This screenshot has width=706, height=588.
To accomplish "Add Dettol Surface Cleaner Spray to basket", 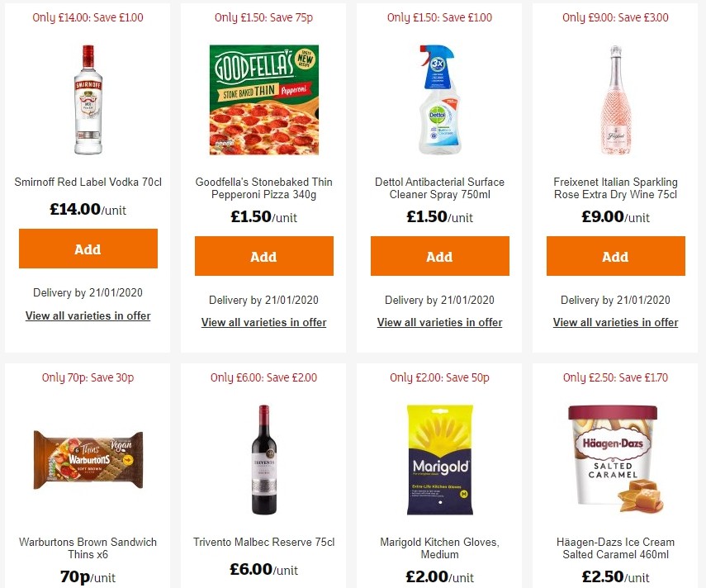I will click(439, 256).
